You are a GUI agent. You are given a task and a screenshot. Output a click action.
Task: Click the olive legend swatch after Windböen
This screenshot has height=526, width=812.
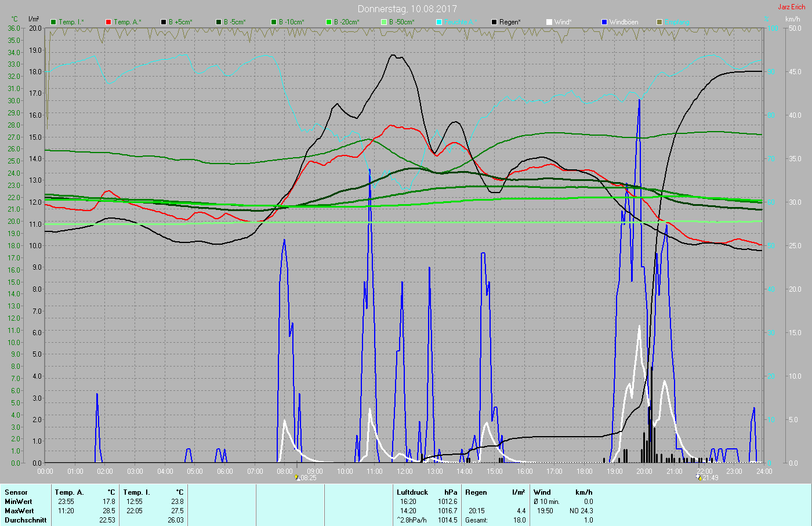(659, 22)
